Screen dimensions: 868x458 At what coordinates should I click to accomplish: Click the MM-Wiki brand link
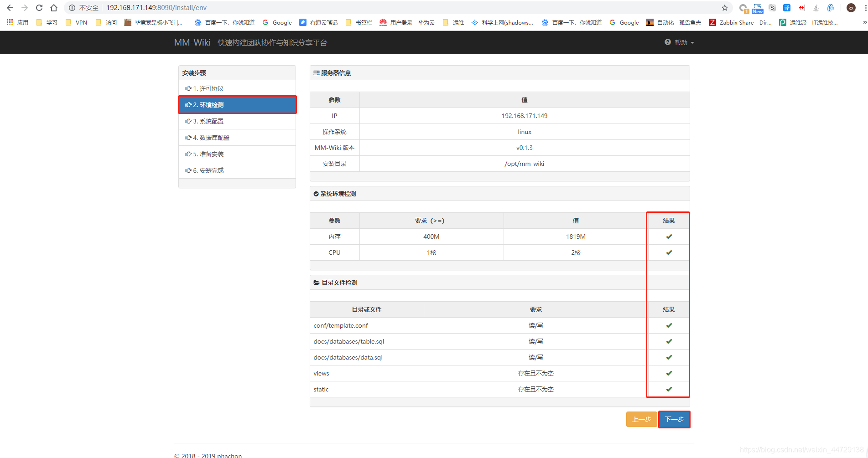(x=192, y=42)
